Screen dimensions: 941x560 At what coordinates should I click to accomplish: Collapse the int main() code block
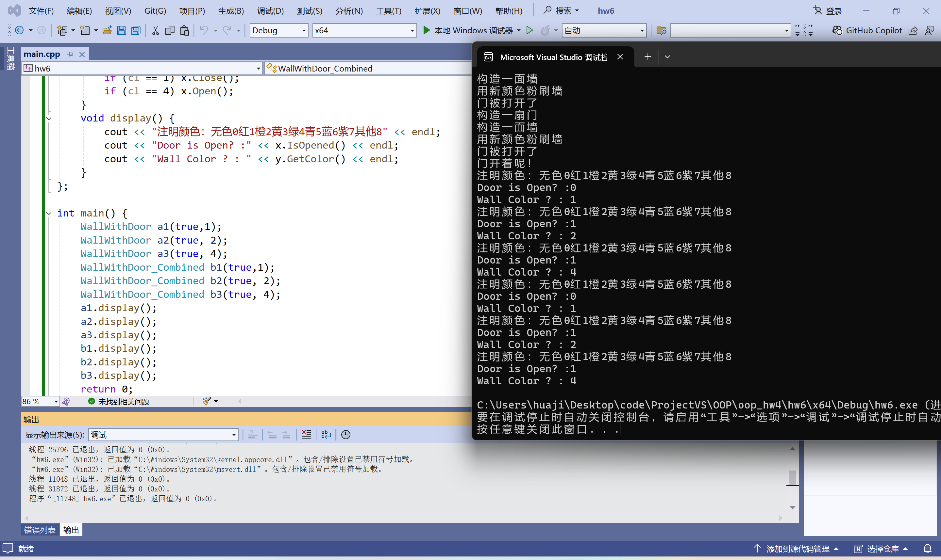coord(49,213)
